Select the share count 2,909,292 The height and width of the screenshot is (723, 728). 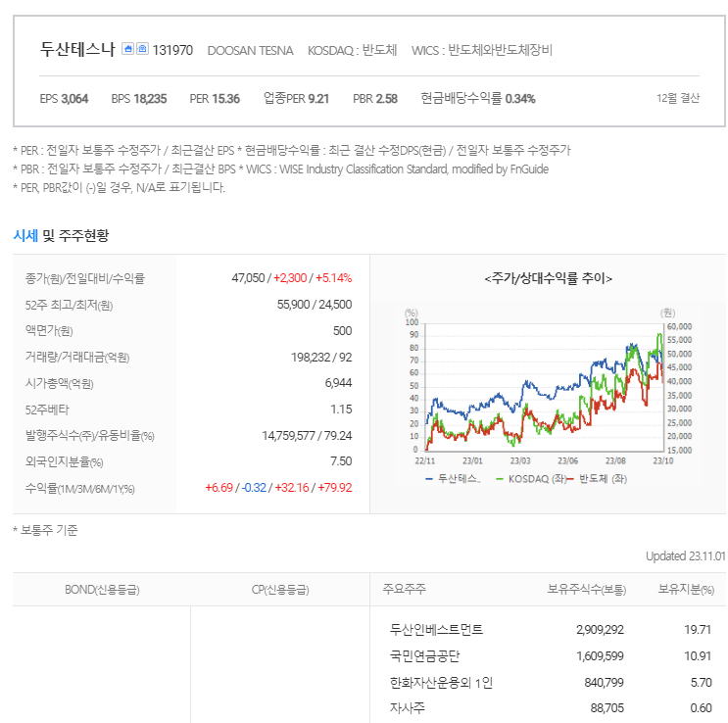(x=600, y=630)
